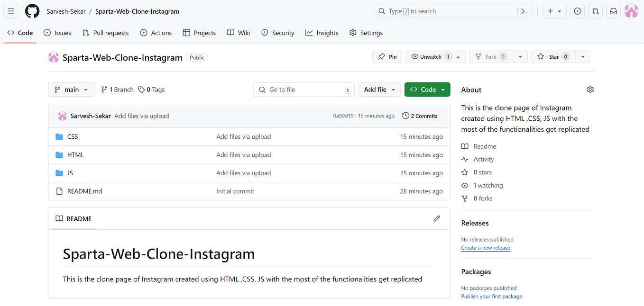Expand the main branch dropdown
Screen dimensions: 644x306
[x=72, y=90]
